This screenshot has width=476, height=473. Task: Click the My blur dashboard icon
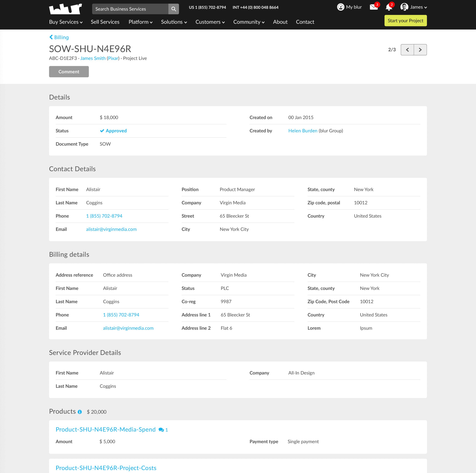pos(340,7)
